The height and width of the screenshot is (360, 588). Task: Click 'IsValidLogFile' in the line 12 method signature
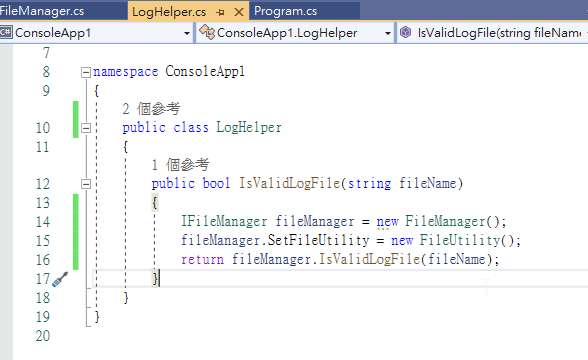click(290, 183)
